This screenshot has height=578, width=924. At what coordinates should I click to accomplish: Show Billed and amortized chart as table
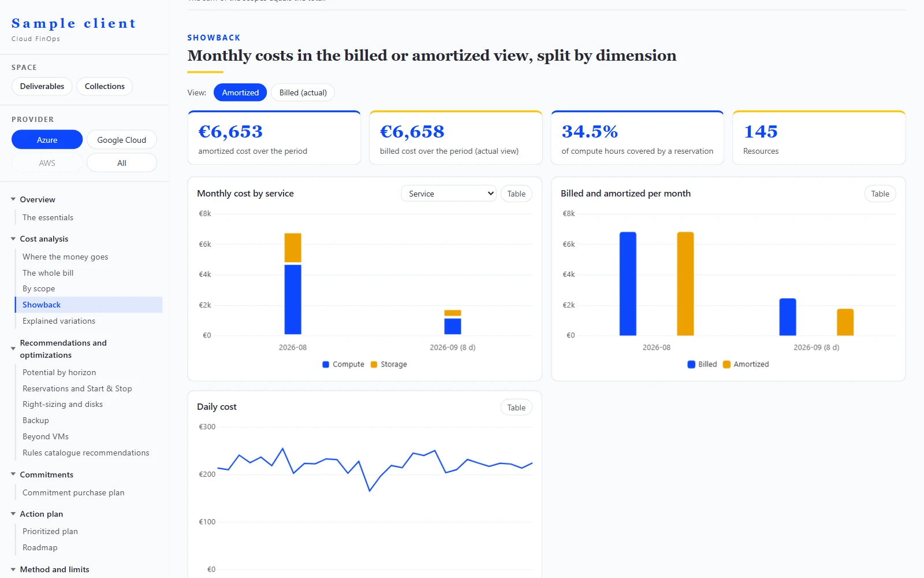tap(880, 194)
